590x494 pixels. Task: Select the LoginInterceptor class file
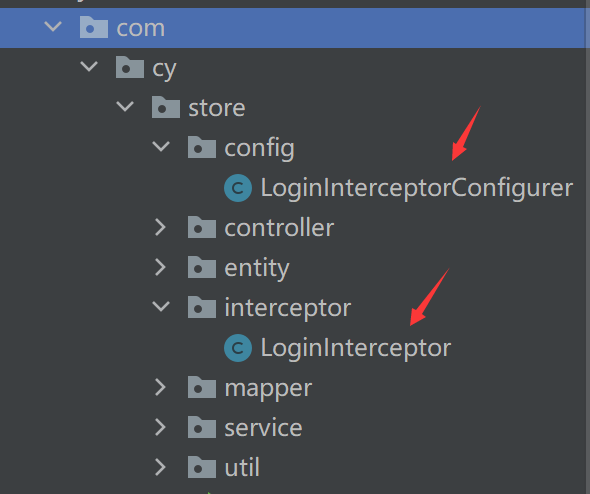[356, 348]
